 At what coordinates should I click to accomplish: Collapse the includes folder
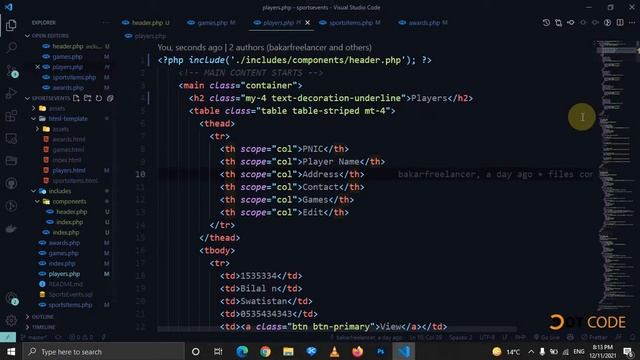[60, 191]
